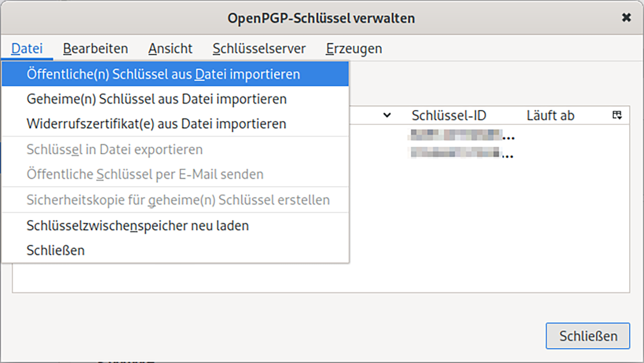Screen dimensions: 644x363
Task: Open the Bearbeiten menu
Action: [x=95, y=49]
